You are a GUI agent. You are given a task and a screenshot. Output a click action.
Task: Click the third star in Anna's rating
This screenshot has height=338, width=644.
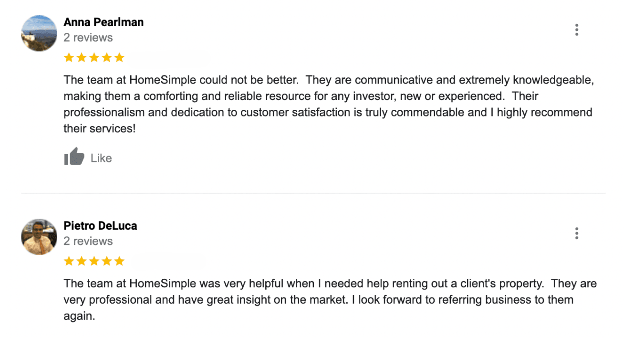[x=94, y=58]
